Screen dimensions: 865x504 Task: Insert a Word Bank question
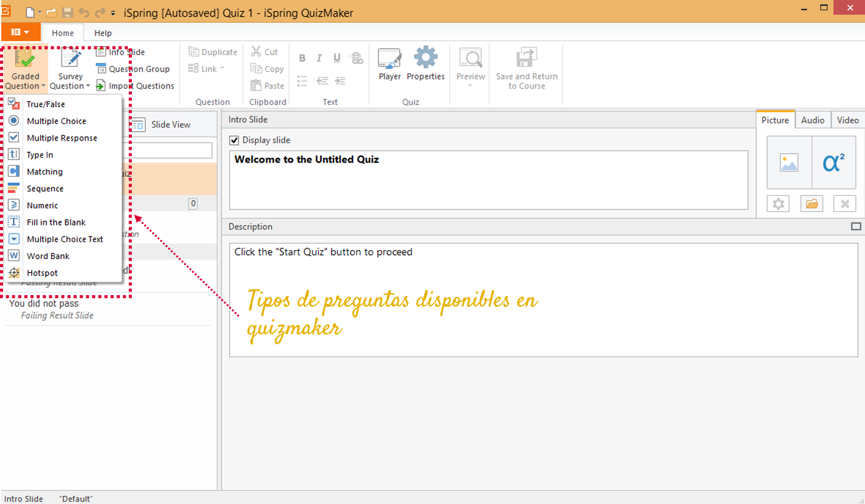coord(63,256)
